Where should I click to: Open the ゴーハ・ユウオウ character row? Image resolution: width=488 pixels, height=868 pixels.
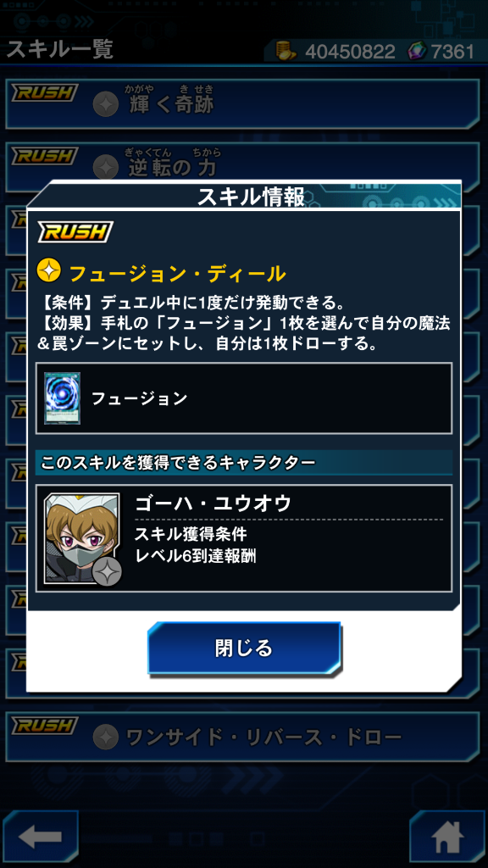coord(243,538)
